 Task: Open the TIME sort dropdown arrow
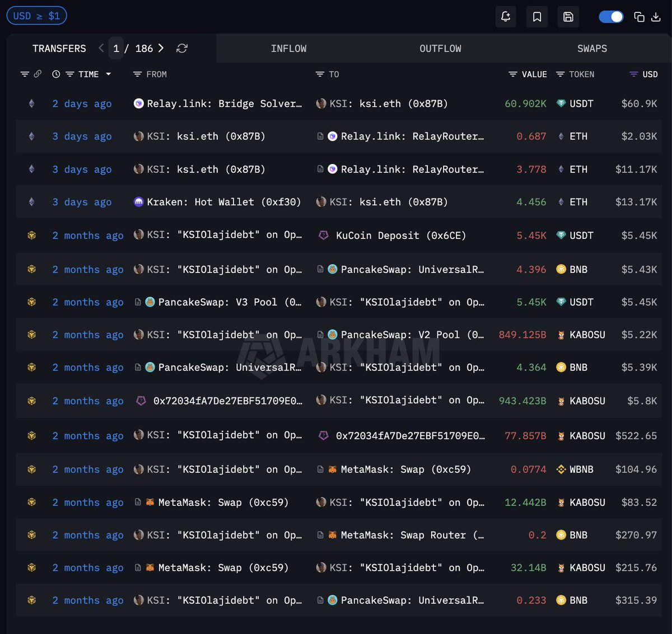pos(109,74)
